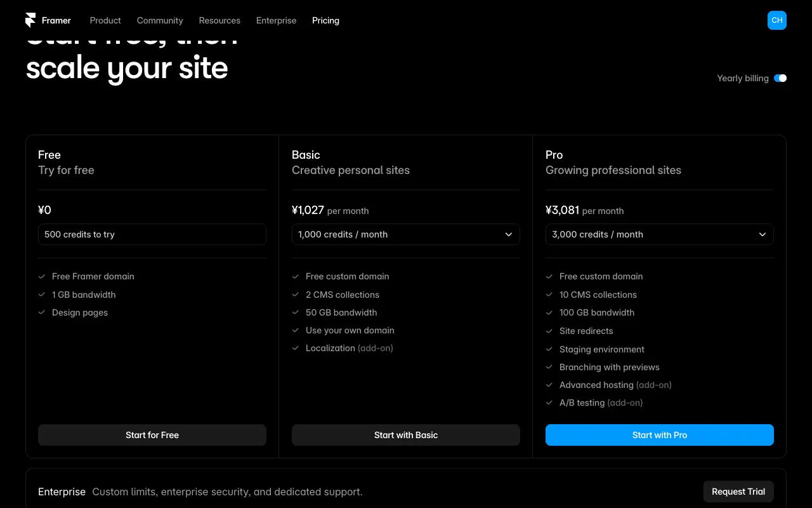
Task: Click the Yearly billing label
Action: point(743,78)
